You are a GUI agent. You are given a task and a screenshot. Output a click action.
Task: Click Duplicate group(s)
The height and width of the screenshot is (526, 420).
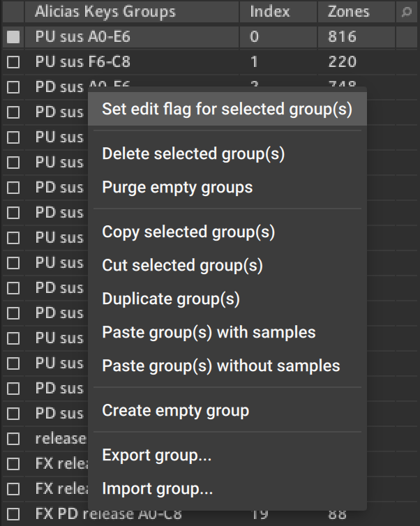click(171, 299)
